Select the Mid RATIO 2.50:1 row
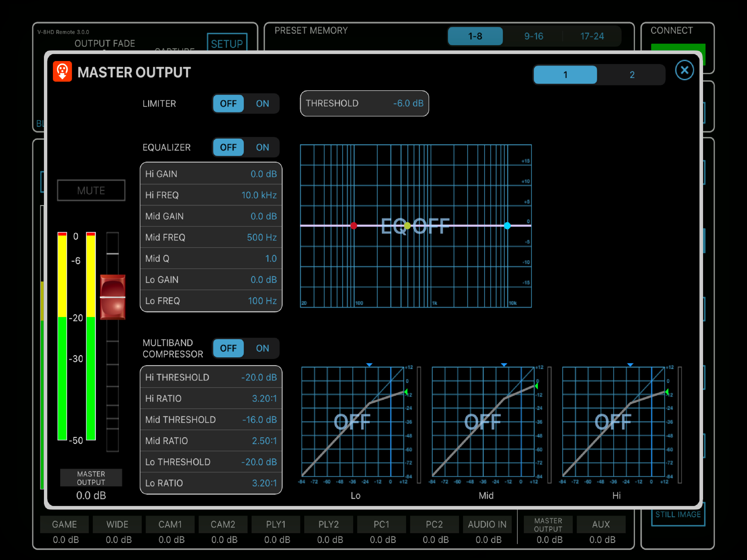 pos(211,441)
